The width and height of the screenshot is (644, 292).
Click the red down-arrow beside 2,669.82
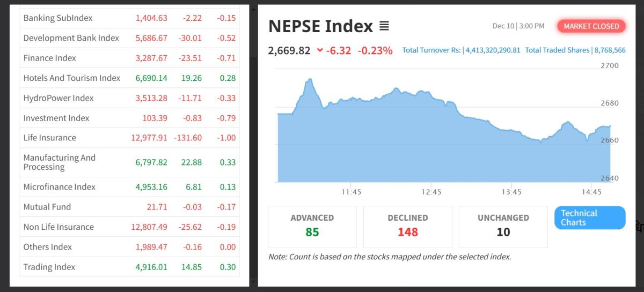[x=320, y=50]
